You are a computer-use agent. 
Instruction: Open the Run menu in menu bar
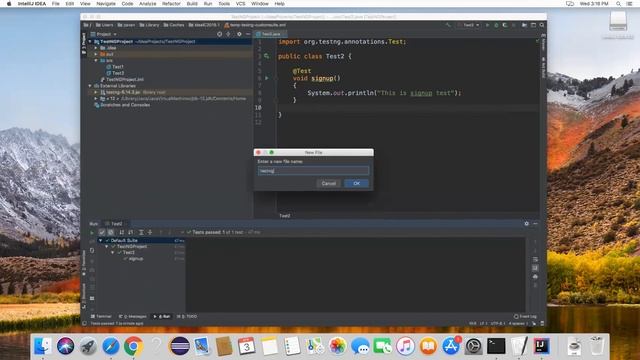coord(208,4)
